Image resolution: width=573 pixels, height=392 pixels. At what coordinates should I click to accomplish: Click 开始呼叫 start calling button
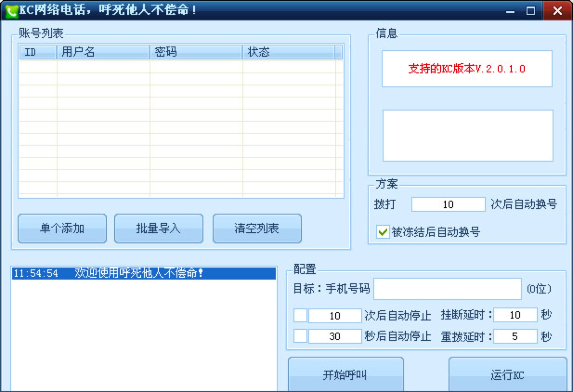pos(345,374)
